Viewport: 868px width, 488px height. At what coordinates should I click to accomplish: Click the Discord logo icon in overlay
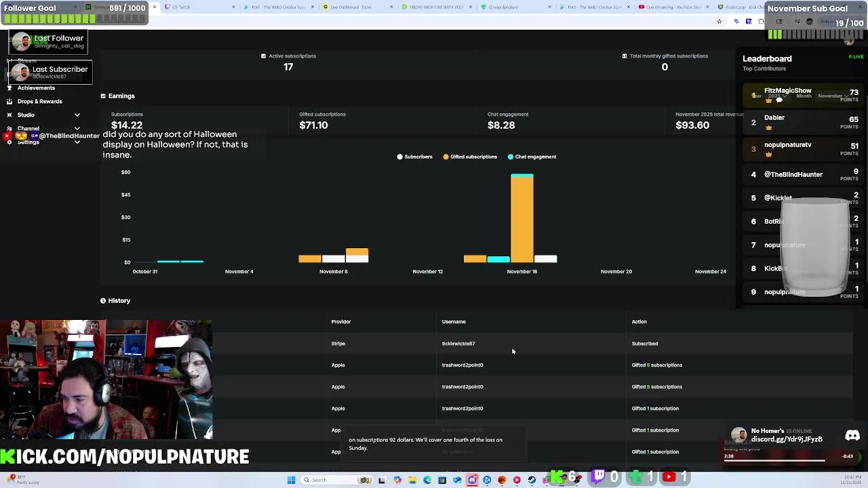click(852, 436)
